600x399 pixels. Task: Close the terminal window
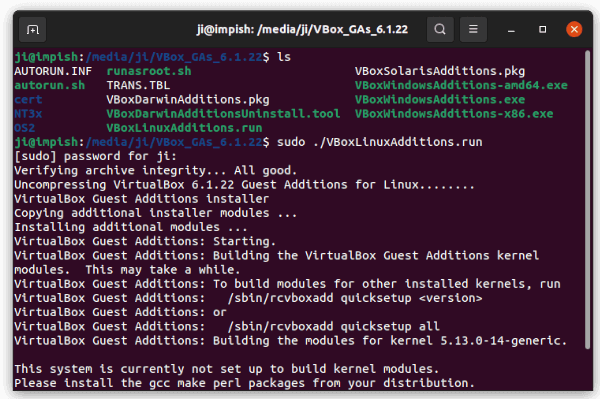[x=574, y=29]
